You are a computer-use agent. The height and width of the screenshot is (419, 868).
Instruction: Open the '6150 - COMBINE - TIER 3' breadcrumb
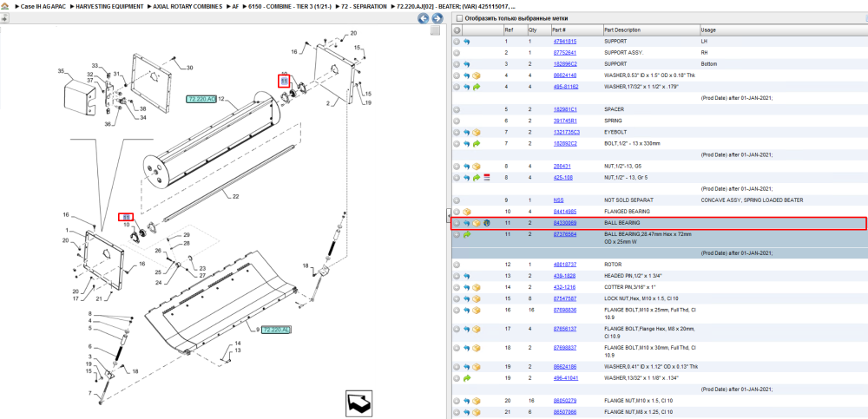pos(290,7)
